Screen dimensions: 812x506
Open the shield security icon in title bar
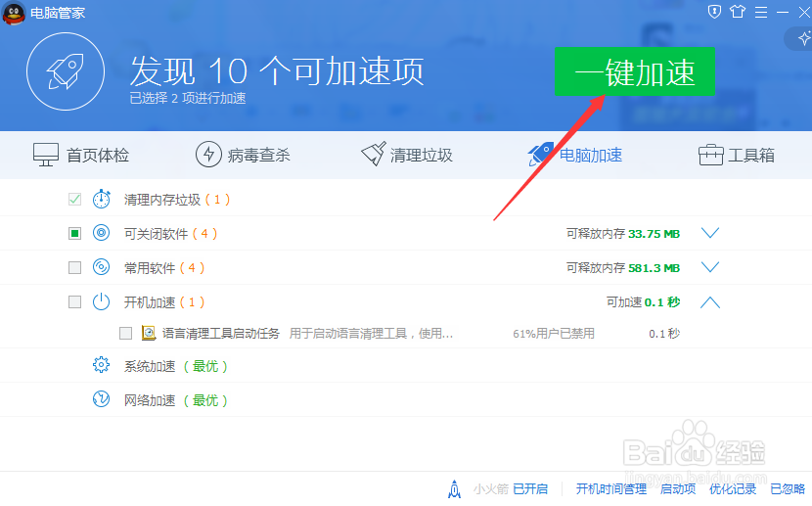(714, 12)
